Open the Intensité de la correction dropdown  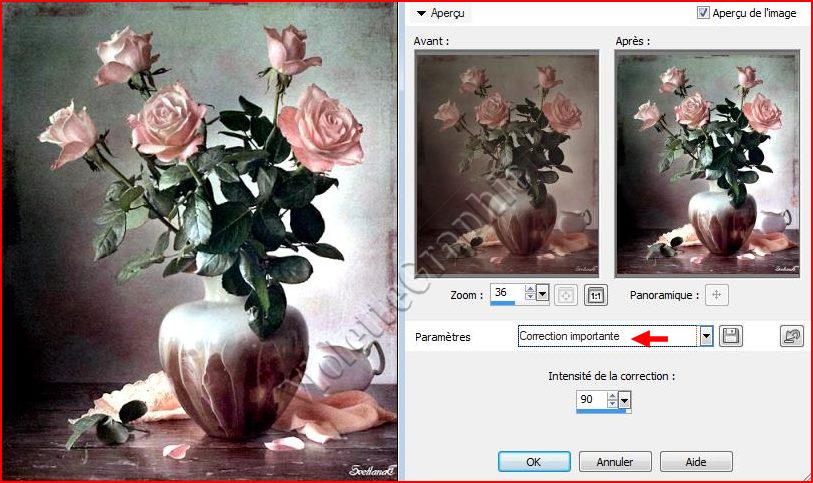(626, 400)
